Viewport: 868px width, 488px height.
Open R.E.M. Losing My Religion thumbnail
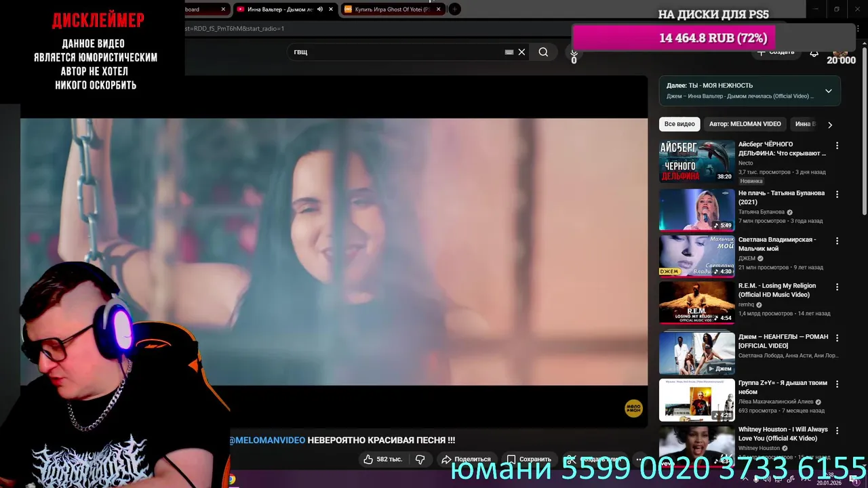coord(696,302)
